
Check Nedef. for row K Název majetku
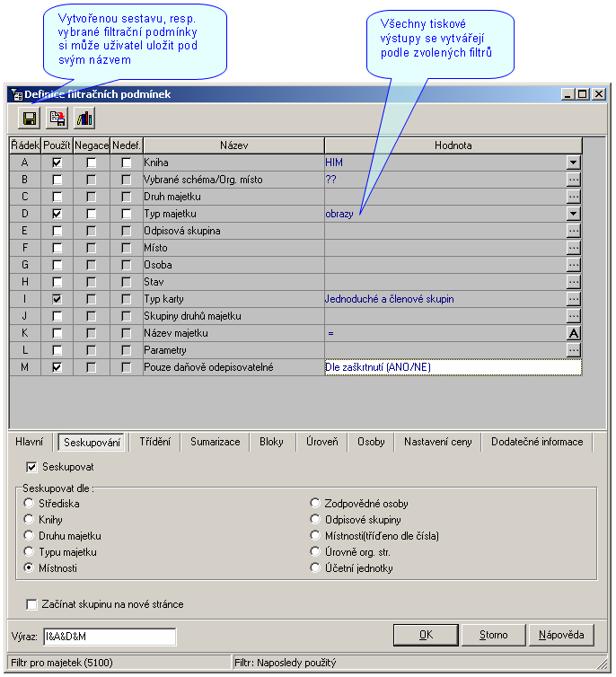(126, 333)
